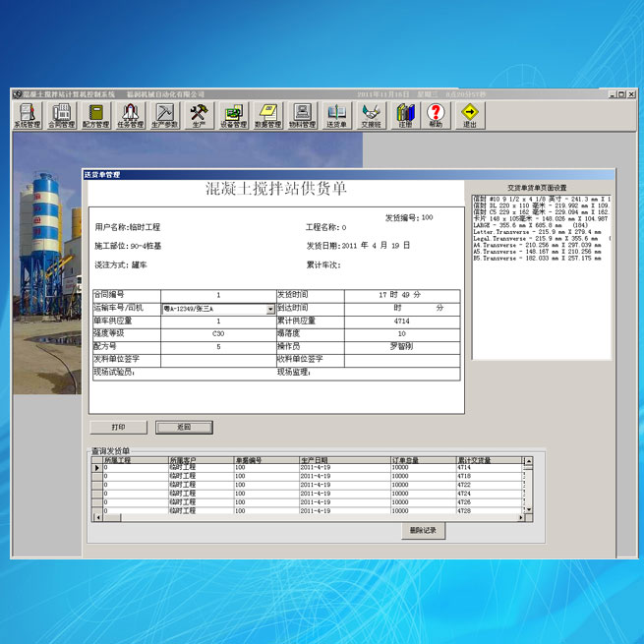Open 合同管理 (Contract Management) toolbar icon

[x=62, y=116]
